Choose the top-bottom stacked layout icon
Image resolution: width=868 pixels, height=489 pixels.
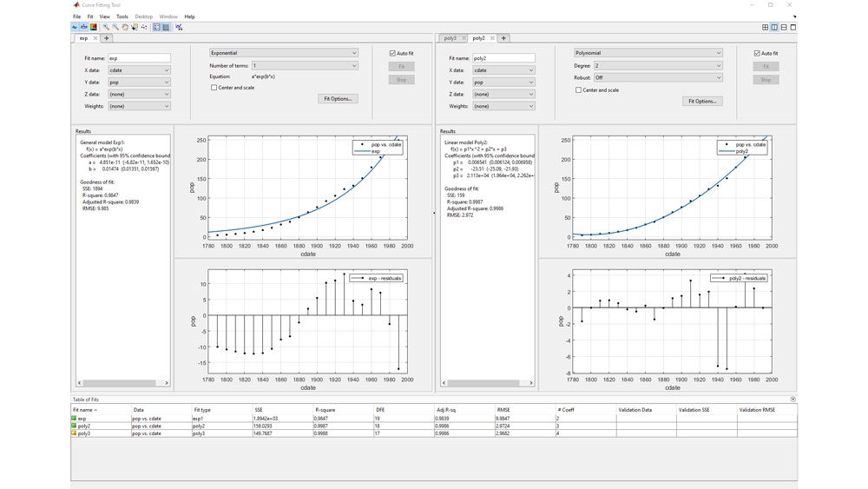coord(784,27)
